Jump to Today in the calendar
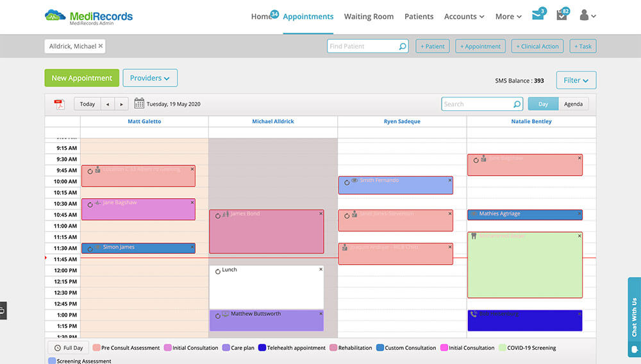Screen dimensions: 641x364 87,104
